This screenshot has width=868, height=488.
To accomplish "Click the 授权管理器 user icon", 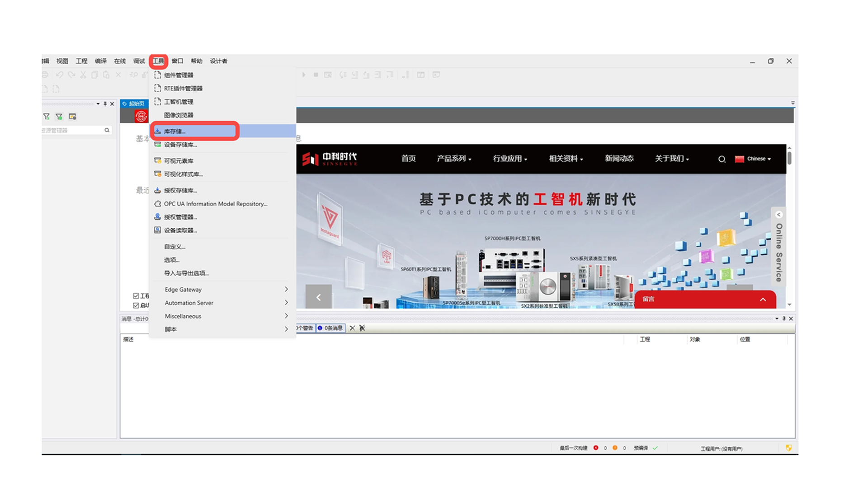I will pyautogui.click(x=158, y=217).
